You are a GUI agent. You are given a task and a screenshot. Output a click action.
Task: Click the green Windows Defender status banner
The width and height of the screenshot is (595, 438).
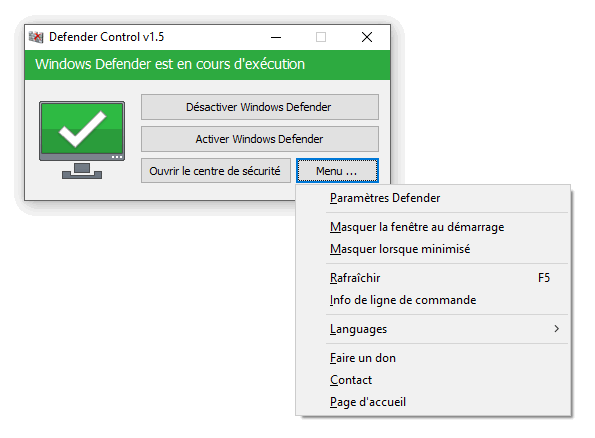208,65
